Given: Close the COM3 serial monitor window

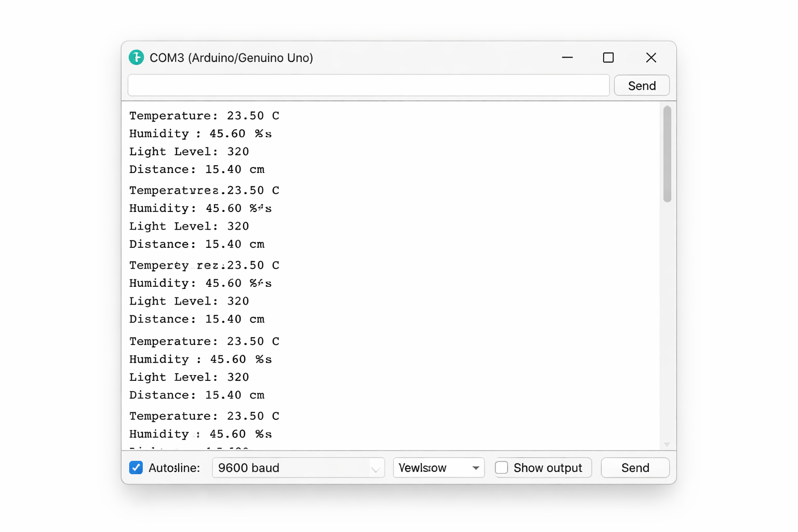Looking at the screenshot, I should 651,58.
